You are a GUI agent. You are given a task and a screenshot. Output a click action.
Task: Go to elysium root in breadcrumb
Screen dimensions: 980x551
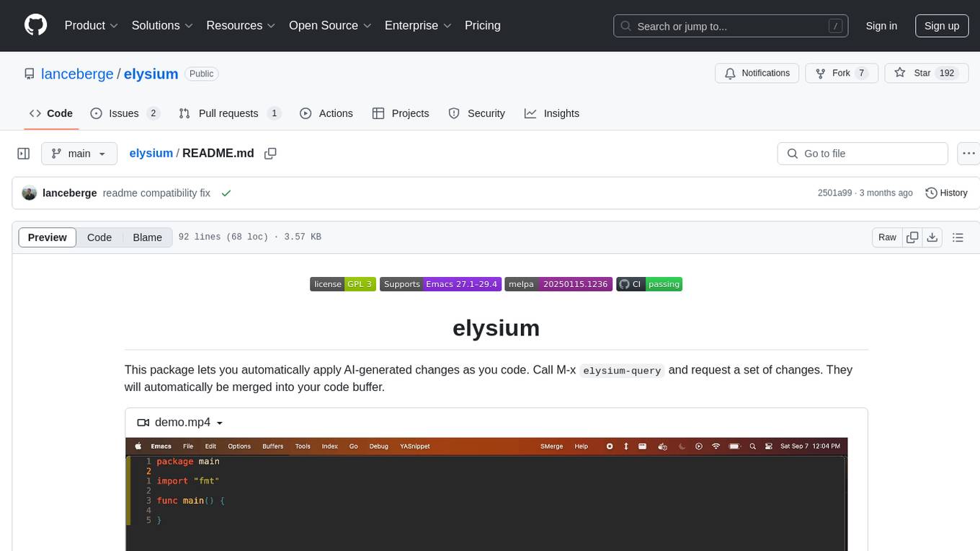coord(151,153)
